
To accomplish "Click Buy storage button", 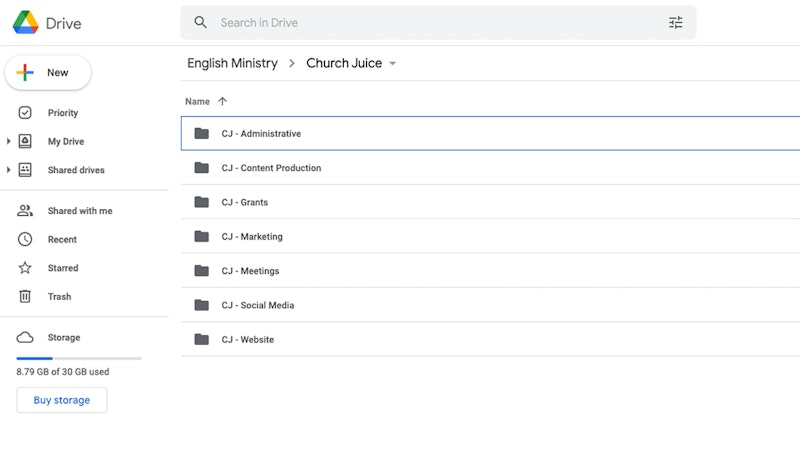I will point(62,400).
